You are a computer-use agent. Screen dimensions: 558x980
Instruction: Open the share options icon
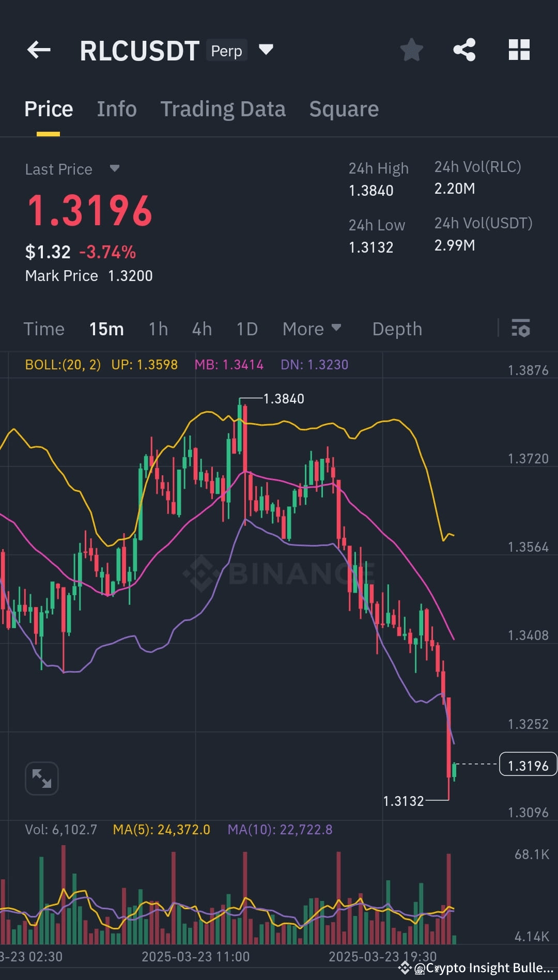pos(464,50)
